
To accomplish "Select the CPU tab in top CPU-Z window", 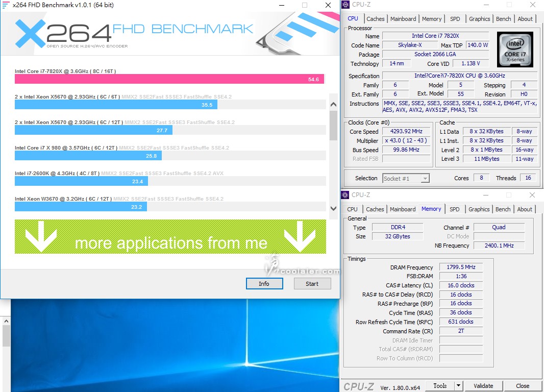I will (353, 18).
